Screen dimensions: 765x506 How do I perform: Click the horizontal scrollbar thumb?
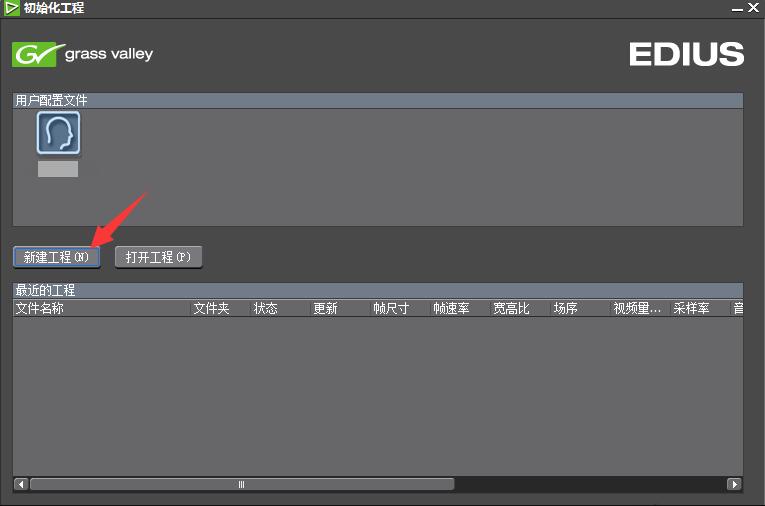(x=242, y=484)
